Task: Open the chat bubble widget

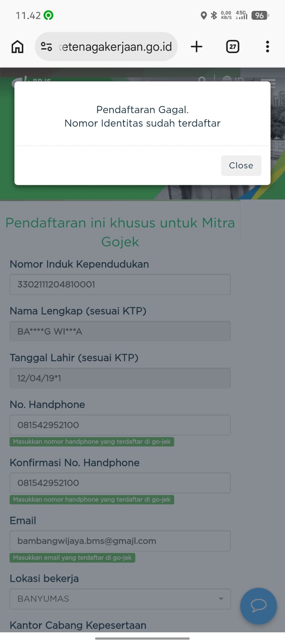Action: coord(258,606)
